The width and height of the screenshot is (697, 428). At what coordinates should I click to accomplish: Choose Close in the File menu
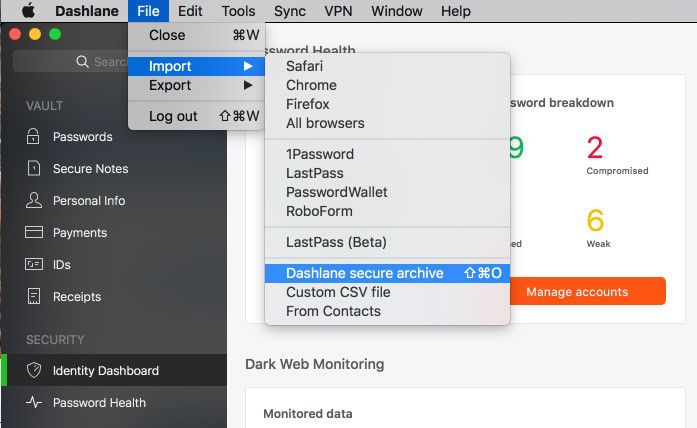(196, 35)
